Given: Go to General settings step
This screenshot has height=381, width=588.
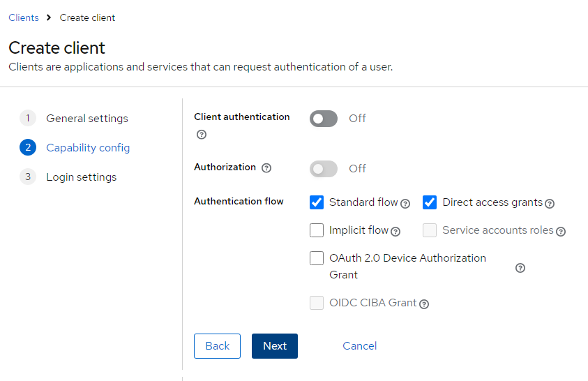Looking at the screenshot, I should (x=87, y=119).
